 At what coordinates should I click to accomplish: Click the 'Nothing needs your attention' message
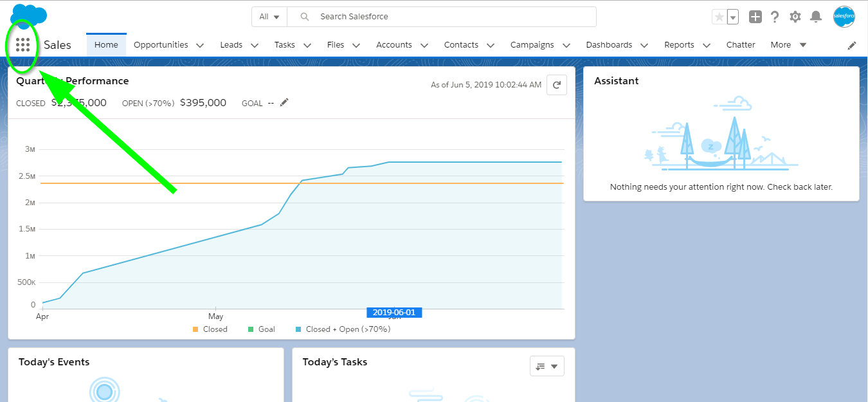[721, 187]
